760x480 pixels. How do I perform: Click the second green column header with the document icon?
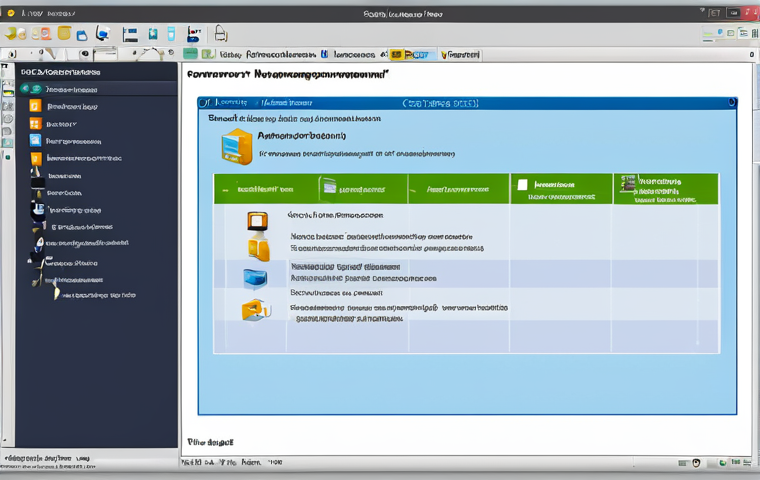coord(362,189)
